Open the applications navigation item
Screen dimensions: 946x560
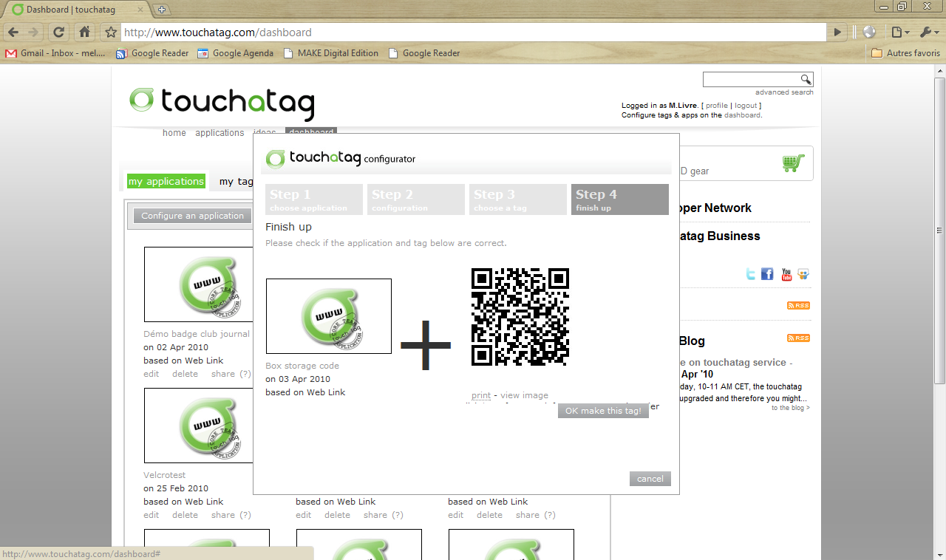click(220, 133)
